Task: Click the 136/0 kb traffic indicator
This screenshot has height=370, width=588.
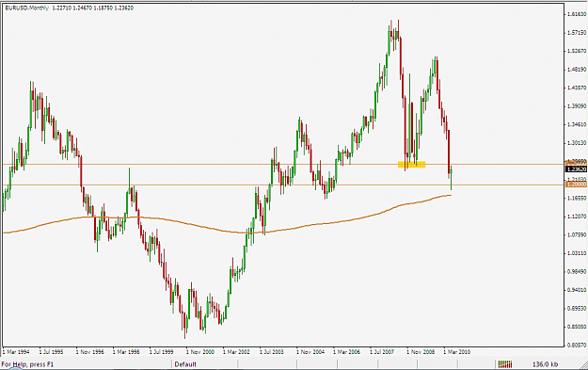Action: coord(546,364)
